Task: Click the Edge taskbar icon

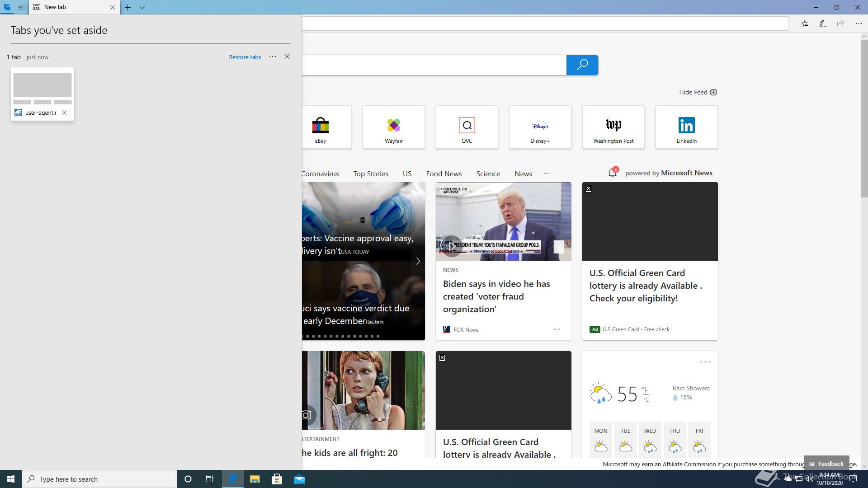Action: tap(233, 479)
